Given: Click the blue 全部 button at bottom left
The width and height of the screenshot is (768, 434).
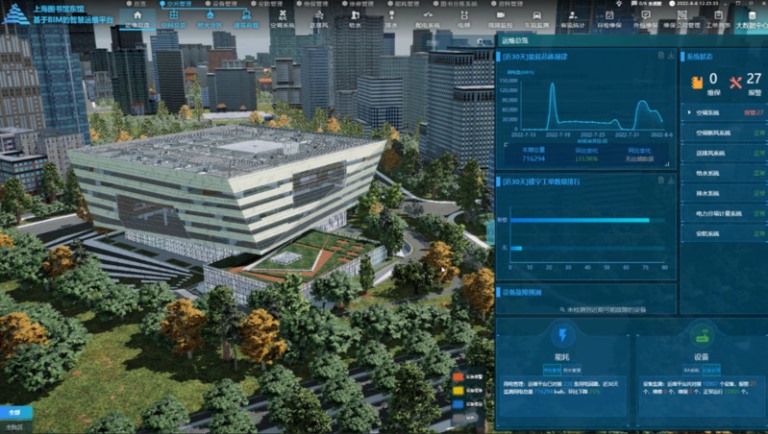Looking at the screenshot, I should [14, 411].
